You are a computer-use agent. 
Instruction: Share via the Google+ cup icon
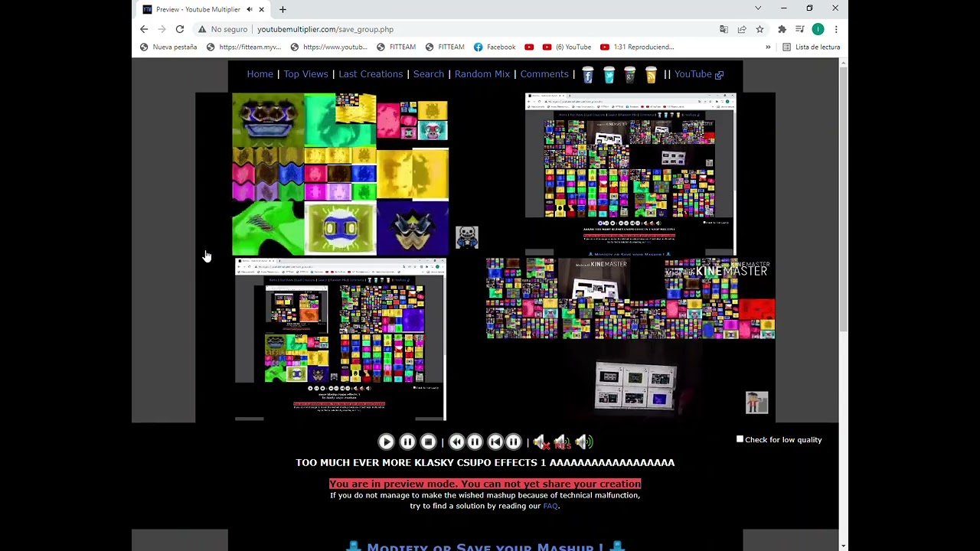click(629, 74)
